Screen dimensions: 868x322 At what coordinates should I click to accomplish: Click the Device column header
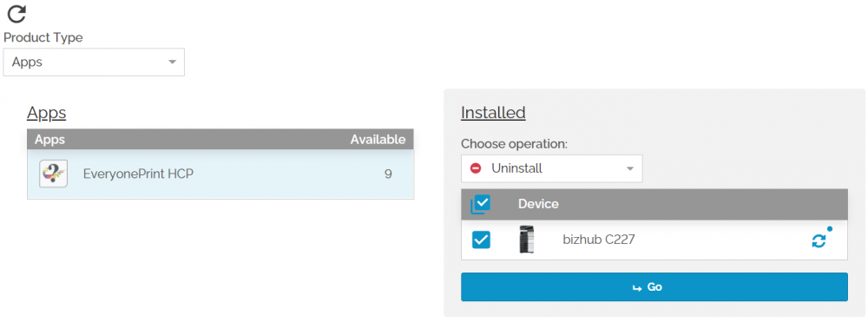click(538, 204)
